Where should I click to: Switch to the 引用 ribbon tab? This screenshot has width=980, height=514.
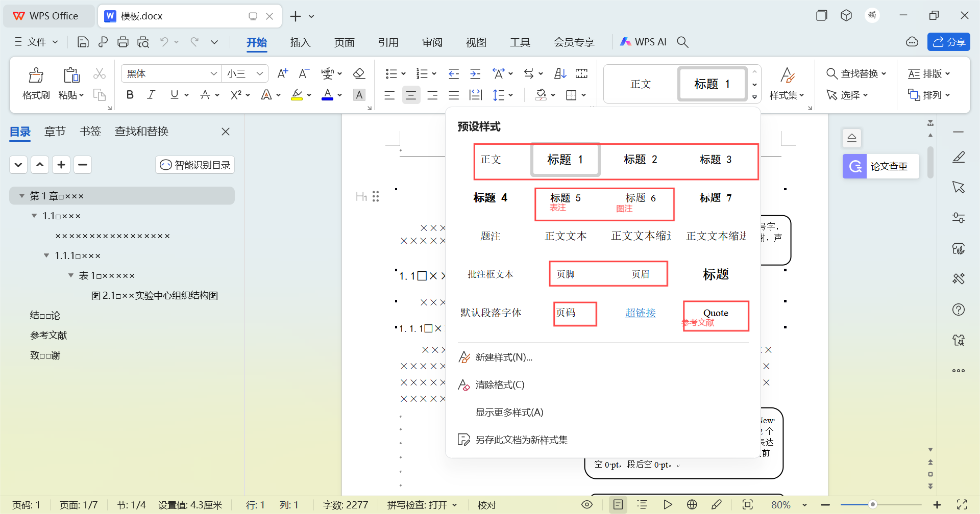tap(388, 42)
